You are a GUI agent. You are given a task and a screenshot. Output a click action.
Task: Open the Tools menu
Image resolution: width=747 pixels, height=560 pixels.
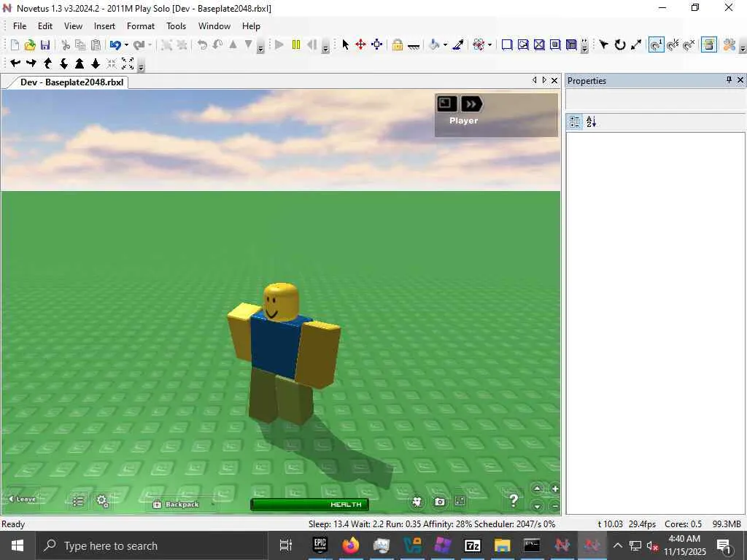pos(176,26)
